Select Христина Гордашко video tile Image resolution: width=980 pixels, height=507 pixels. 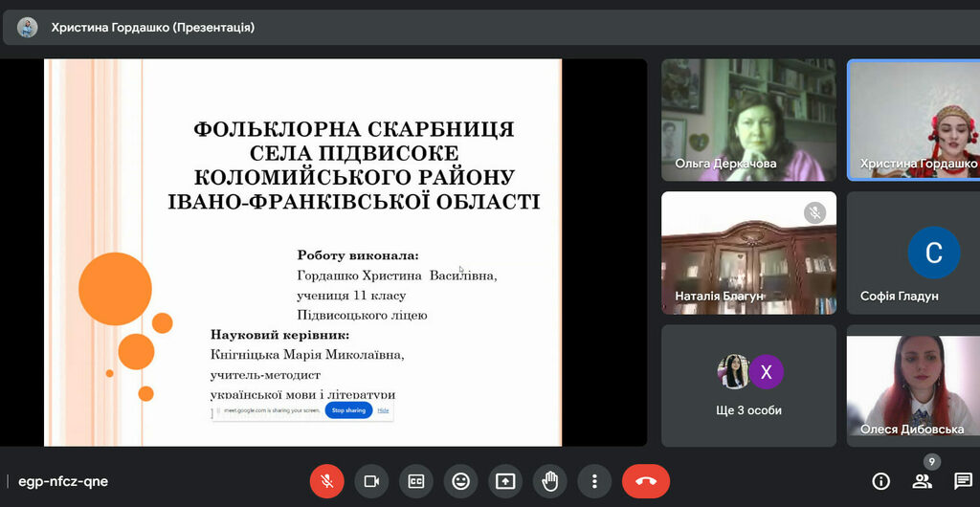pyautogui.click(x=913, y=120)
